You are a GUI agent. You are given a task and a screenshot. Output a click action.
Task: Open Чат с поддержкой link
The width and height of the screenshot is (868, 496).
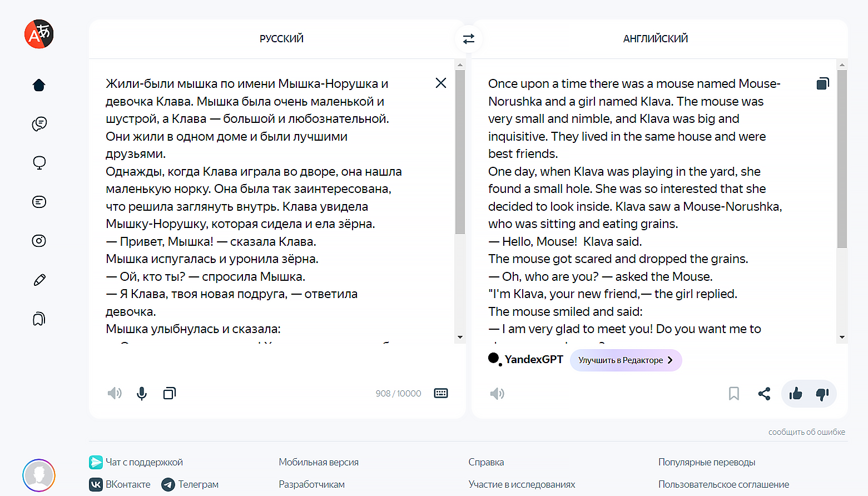[x=136, y=462]
